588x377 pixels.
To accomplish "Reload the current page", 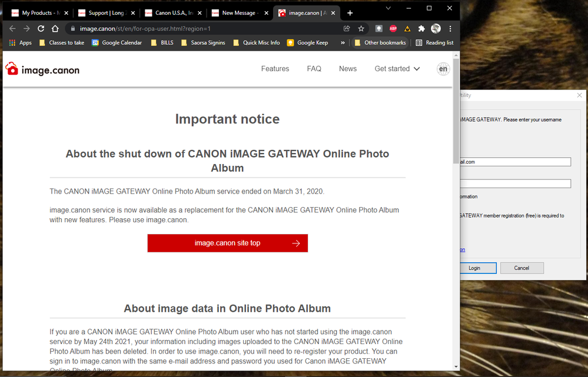I will (41, 28).
